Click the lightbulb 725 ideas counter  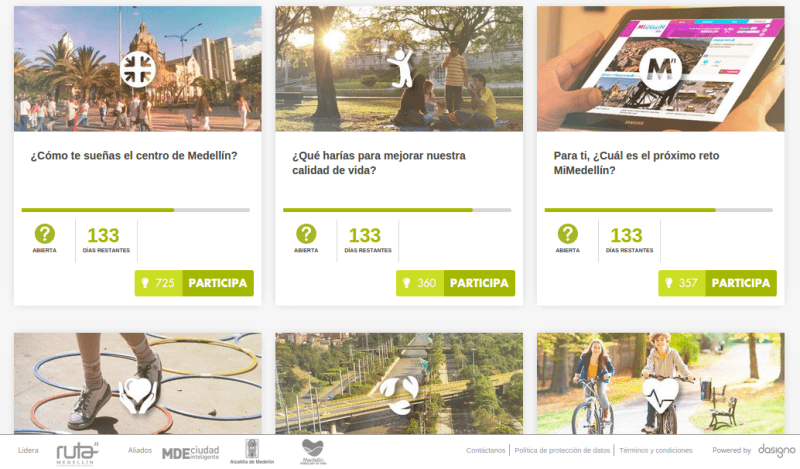click(x=158, y=283)
